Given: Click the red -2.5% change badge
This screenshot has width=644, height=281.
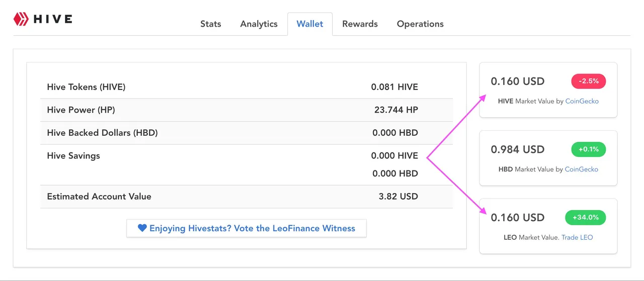Looking at the screenshot, I should pyautogui.click(x=589, y=81).
